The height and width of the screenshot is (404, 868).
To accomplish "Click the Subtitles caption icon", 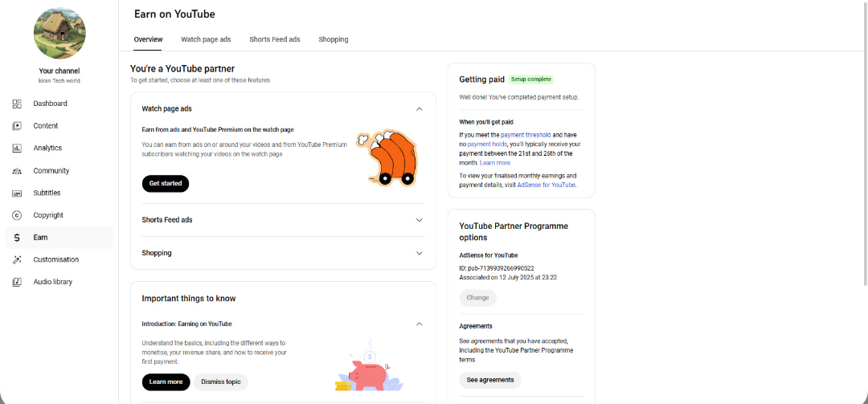I will click(x=17, y=193).
